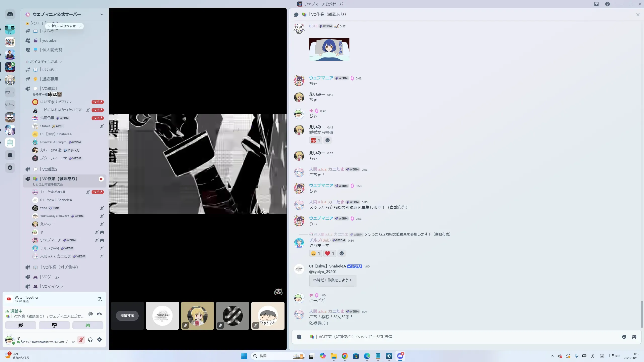Open the Inbox icon in title bar

pos(596,4)
